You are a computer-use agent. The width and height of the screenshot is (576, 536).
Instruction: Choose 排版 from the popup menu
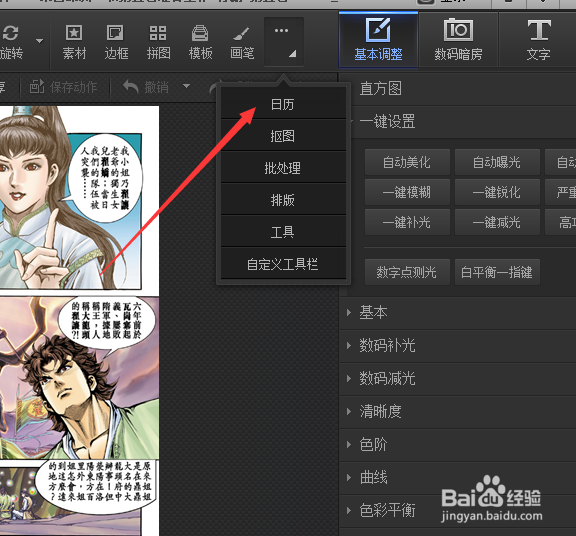(283, 200)
